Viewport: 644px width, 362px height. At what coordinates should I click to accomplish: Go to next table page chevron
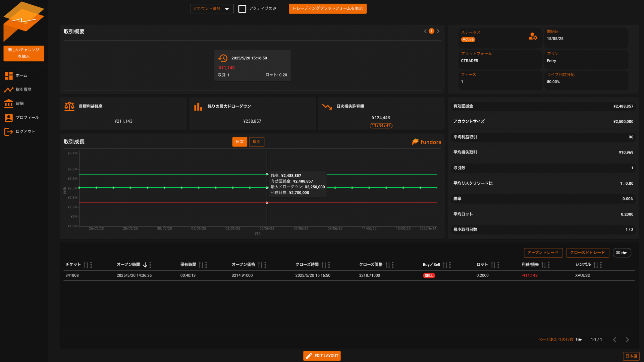point(627,340)
